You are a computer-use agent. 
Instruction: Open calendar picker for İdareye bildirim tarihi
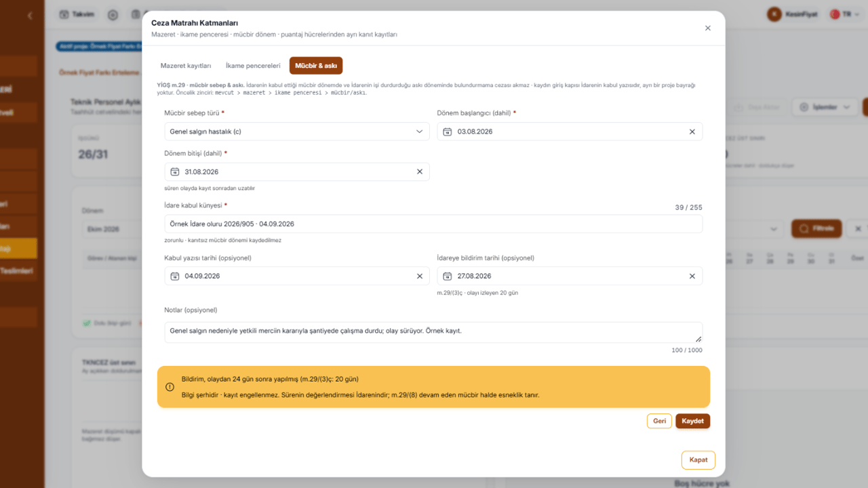(x=447, y=276)
